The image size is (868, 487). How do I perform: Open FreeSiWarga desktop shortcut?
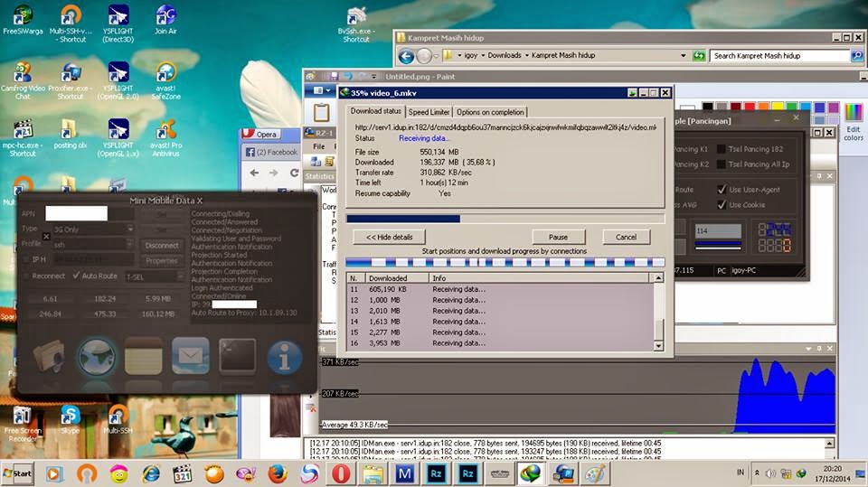point(23,20)
